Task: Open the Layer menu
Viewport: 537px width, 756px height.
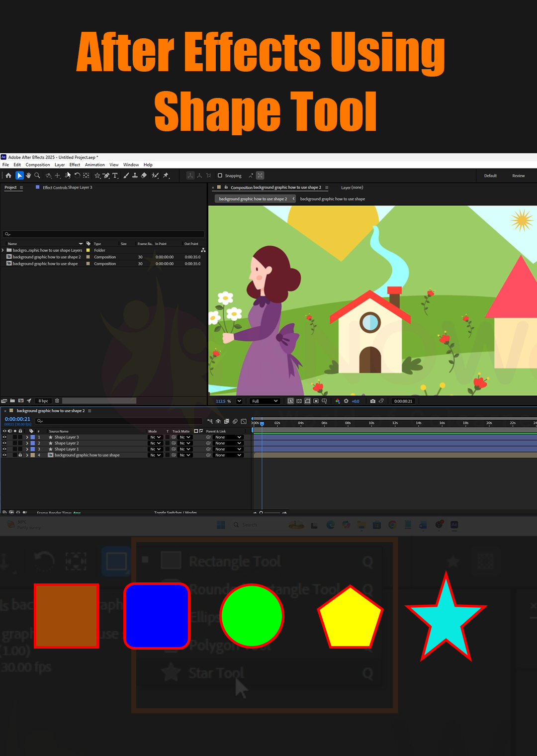Action: [x=60, y=165]
